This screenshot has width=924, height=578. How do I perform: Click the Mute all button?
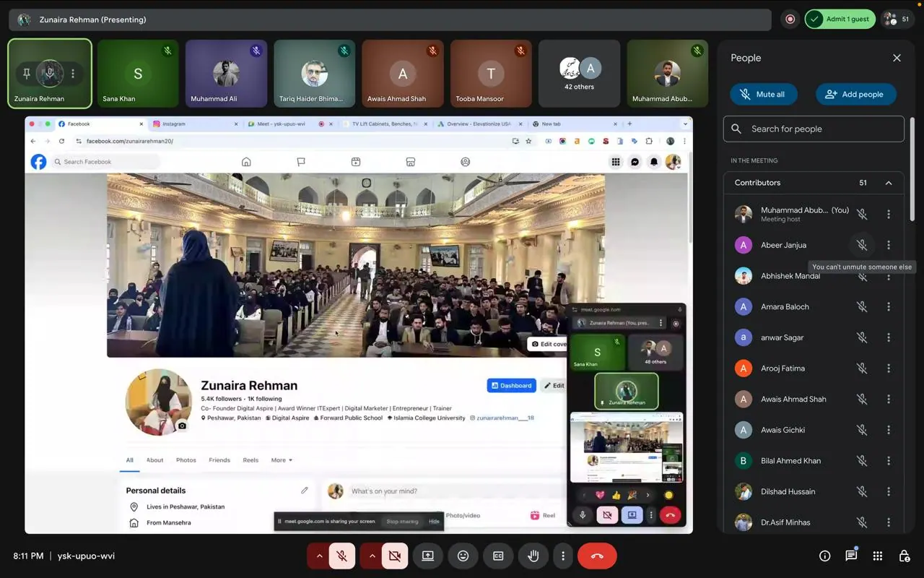[764, 94]
